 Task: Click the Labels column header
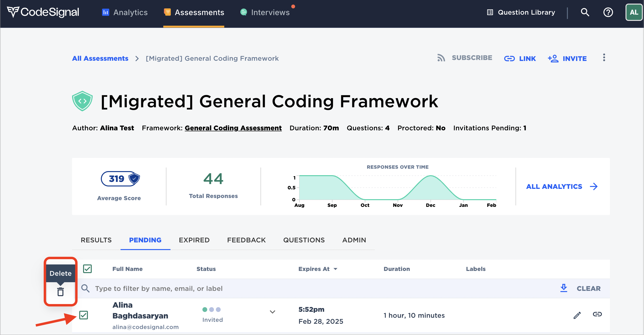point(476,269)
